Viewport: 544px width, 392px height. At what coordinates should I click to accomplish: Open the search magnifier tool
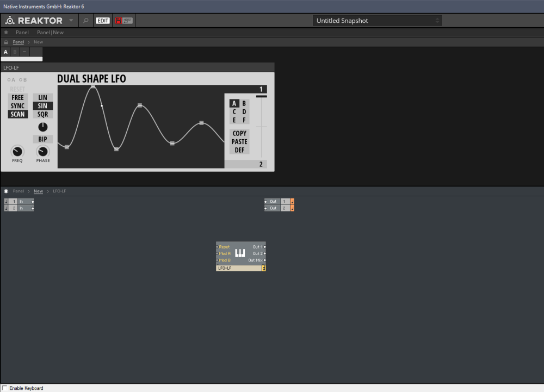click(86, 21)
